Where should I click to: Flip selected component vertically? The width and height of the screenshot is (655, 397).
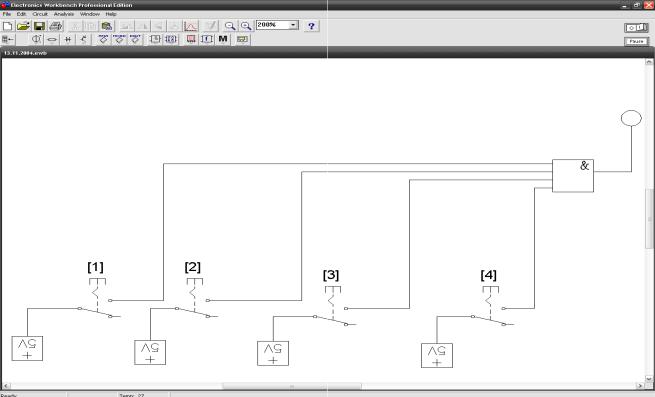tap(158, 26)
